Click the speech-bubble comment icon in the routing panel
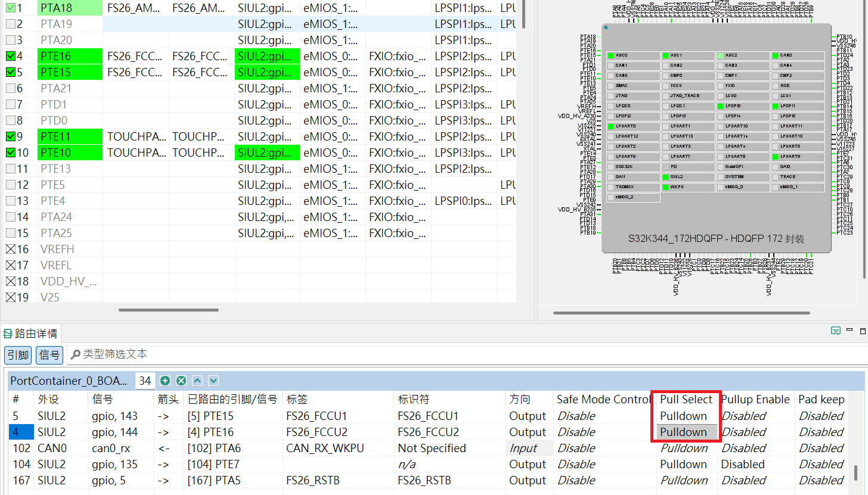The height and width of the screenshot is (495, 868). (x=836, y=331)
